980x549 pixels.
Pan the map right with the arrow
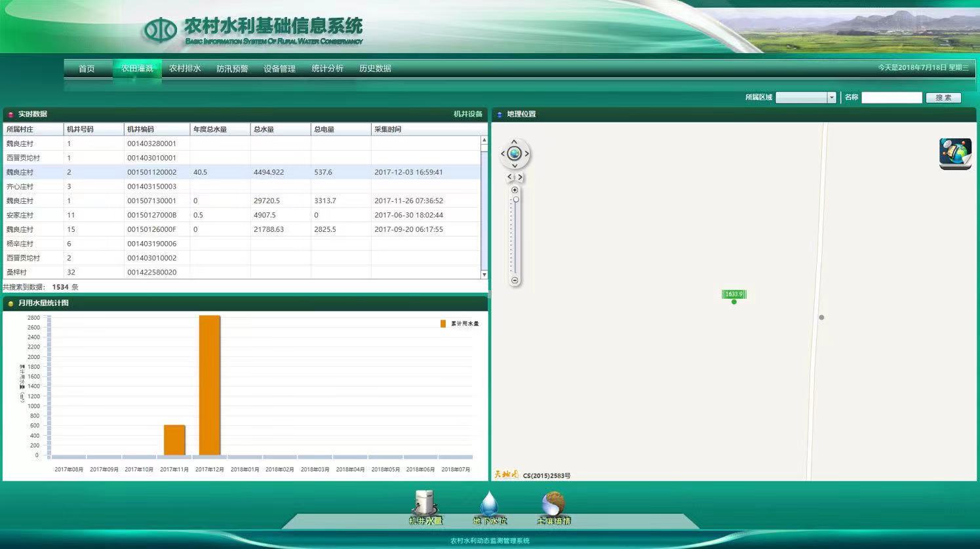click(x=526, y=154)
